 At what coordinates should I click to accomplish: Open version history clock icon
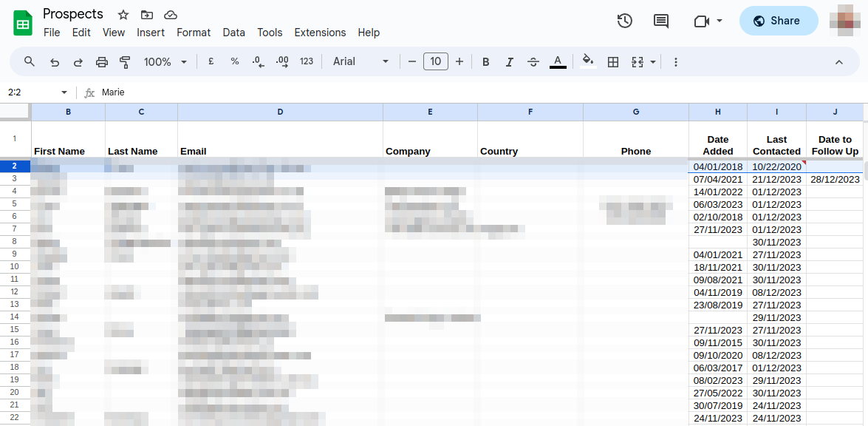click(x=624, y=21)
